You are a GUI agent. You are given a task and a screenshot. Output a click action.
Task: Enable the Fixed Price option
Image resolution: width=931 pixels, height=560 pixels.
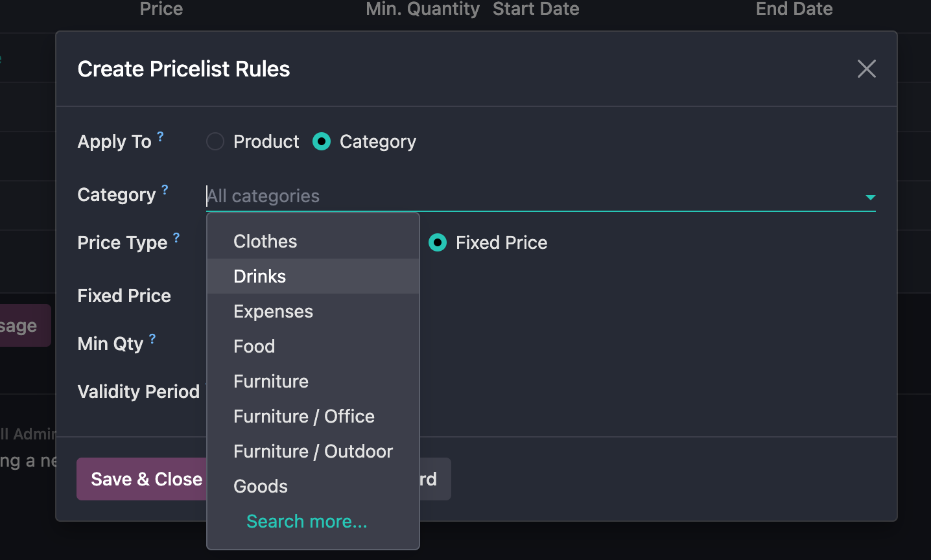(437, 242)
